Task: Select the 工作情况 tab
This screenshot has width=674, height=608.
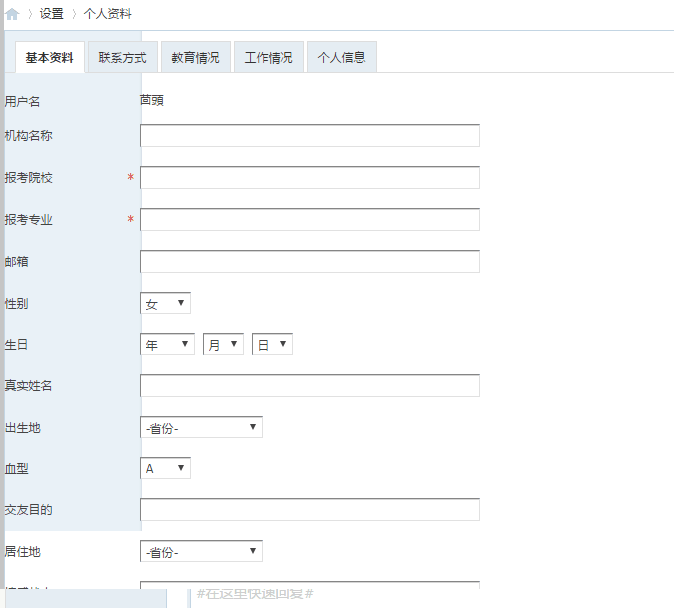Action: (x=269, y=57)
